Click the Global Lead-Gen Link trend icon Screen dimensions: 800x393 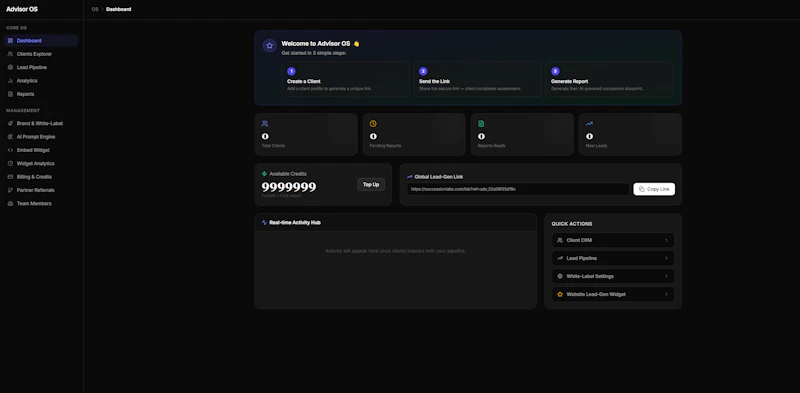[x=409, y=177]
